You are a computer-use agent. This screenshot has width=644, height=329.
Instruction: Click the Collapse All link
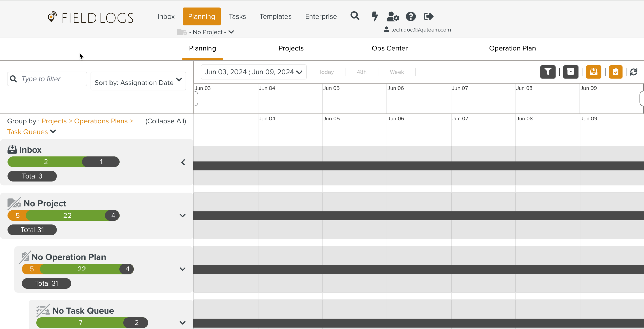(166, 121)
